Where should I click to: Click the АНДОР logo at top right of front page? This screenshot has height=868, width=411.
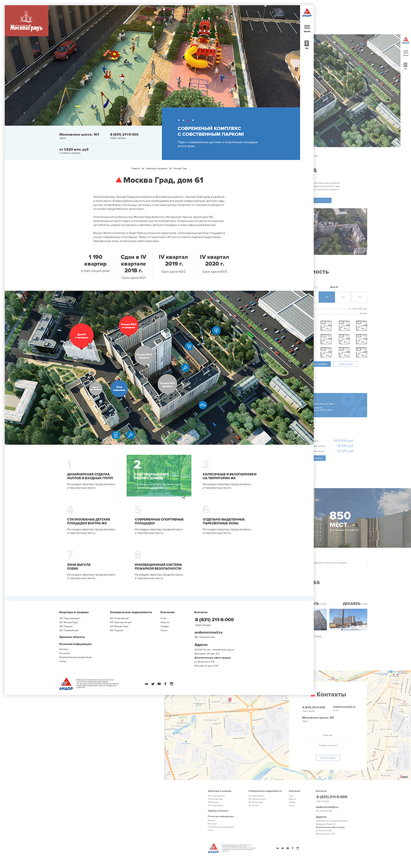tap(307, 13)
